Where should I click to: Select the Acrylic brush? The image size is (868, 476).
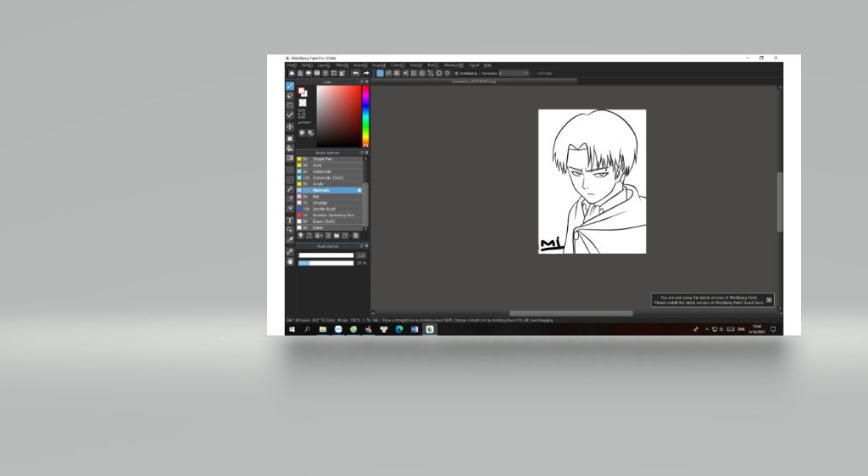click(330, 184)
